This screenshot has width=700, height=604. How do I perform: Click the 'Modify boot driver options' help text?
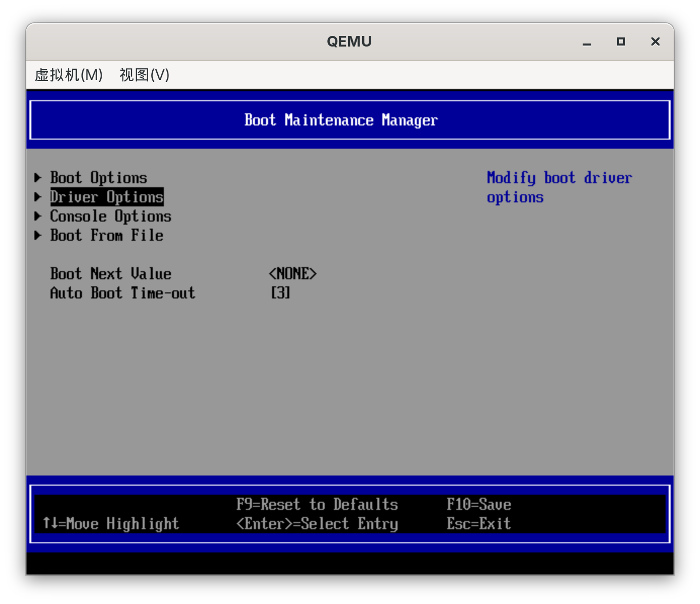tap(559, 187)
